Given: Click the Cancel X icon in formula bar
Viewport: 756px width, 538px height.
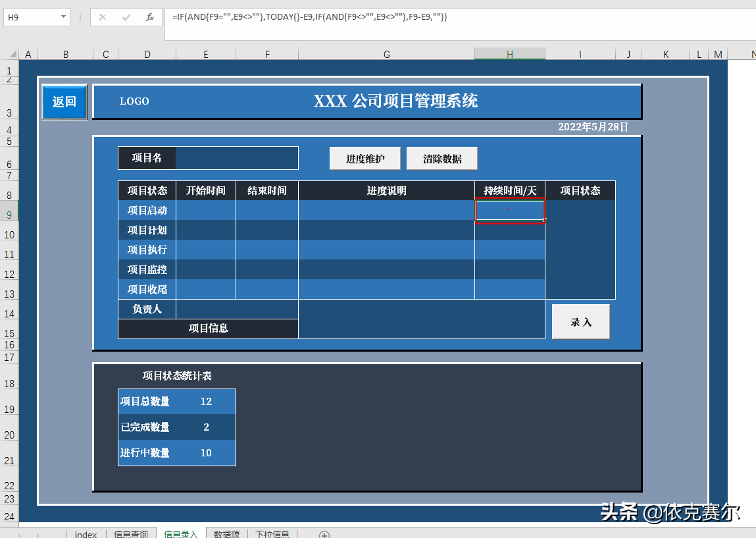Looking at the screenshot, I should tap(102, 17).
